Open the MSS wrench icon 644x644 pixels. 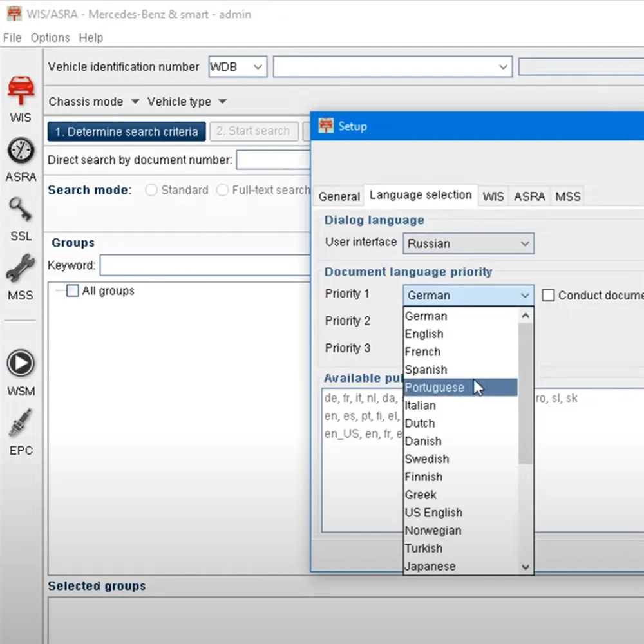tap(21, 268)
